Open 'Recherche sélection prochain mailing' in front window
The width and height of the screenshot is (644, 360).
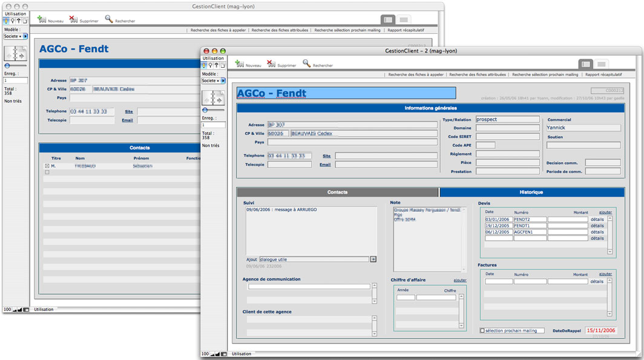click(x=545, y=74)
